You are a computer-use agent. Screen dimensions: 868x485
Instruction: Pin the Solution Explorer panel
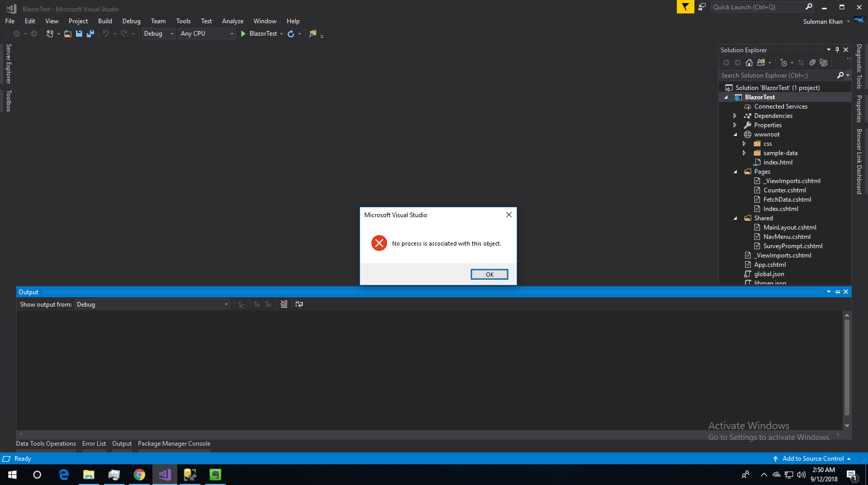click(837, 50)
